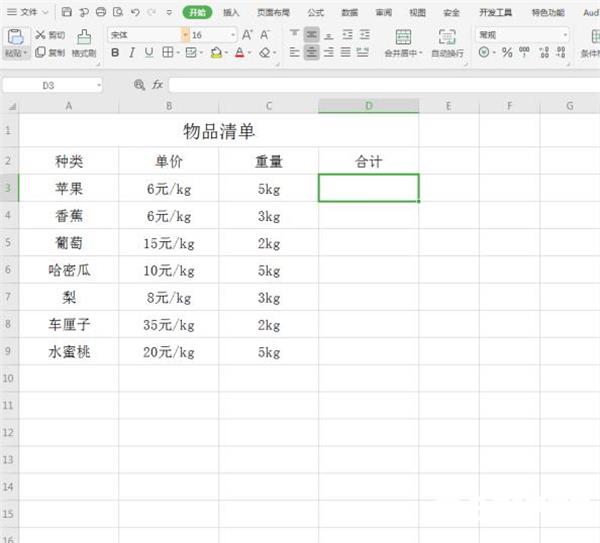Select cell containing 哈密瓜
600x543 pixels.
coord(69,270)
